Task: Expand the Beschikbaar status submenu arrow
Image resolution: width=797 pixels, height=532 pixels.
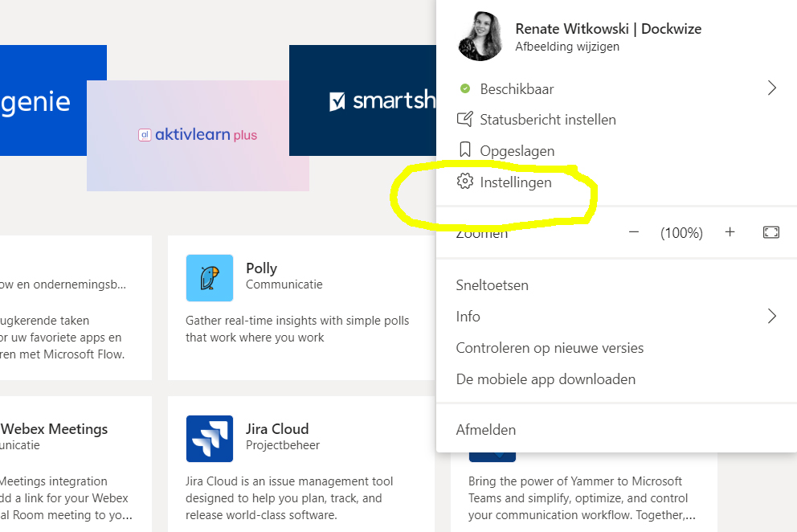Action: pos(771,88)
